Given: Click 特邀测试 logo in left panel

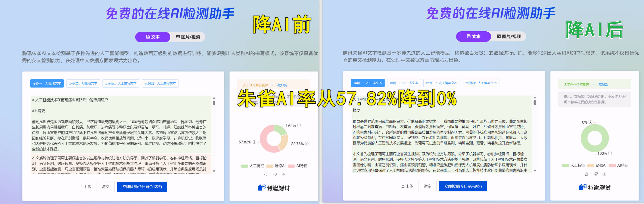Looking at the screenshot, I should 274,188.
